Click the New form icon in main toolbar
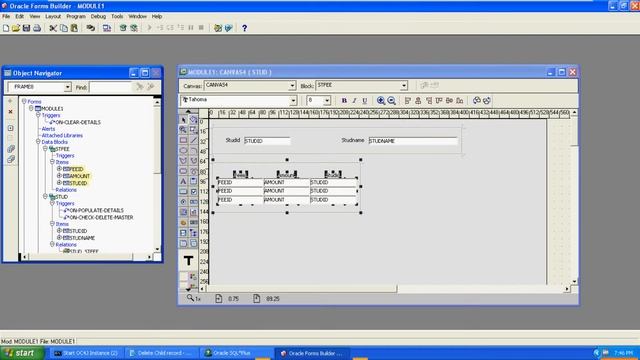The width and height of the screenshot is (640, 360). coord(6,28)
